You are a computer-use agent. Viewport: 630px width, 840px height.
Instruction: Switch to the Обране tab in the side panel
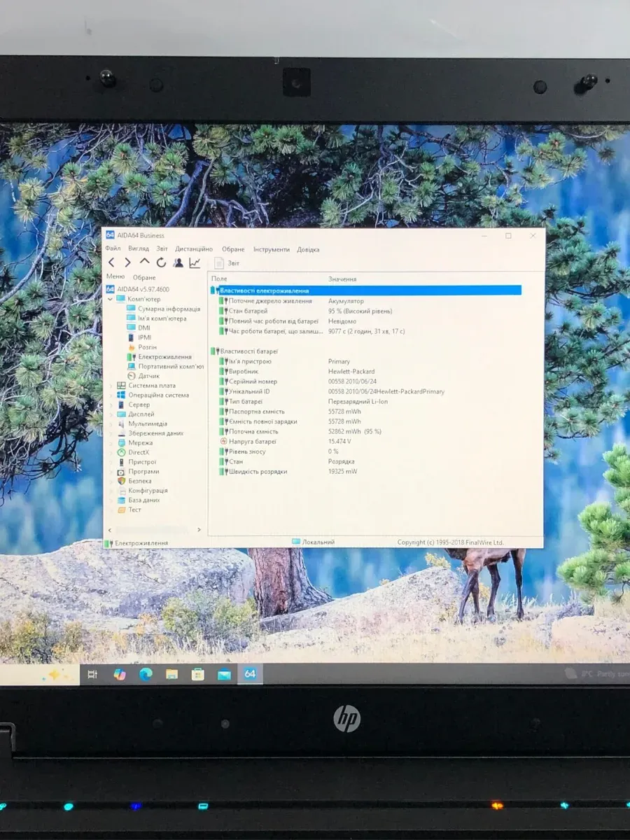point(144,277)
